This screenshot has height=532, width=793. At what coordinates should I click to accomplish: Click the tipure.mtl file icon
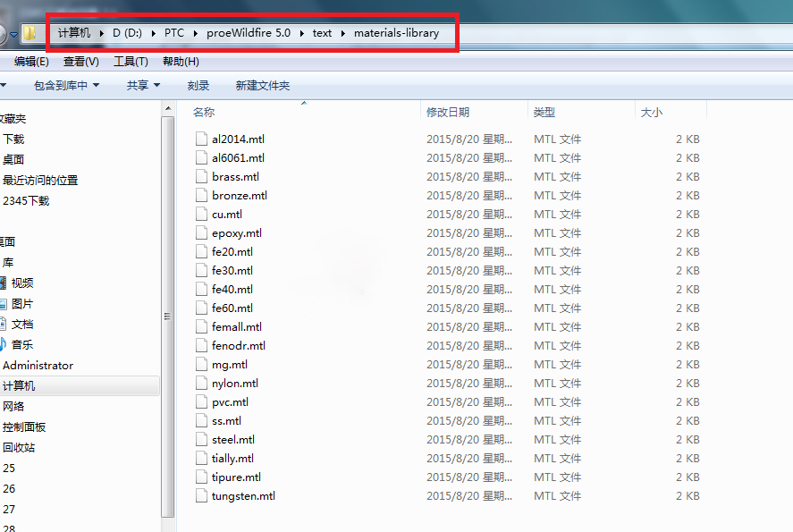(x=201, y=477)
